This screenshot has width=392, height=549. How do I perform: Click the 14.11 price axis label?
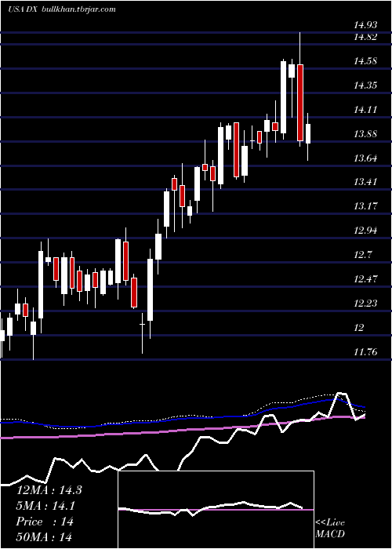point(365,110)
